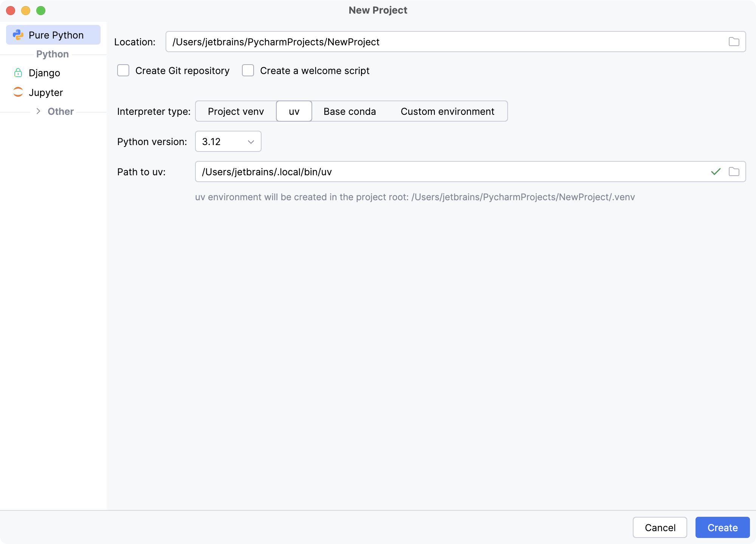Expand the Other section in sidebar
Viewport: 756px width, 544px height.
[38, 111]
